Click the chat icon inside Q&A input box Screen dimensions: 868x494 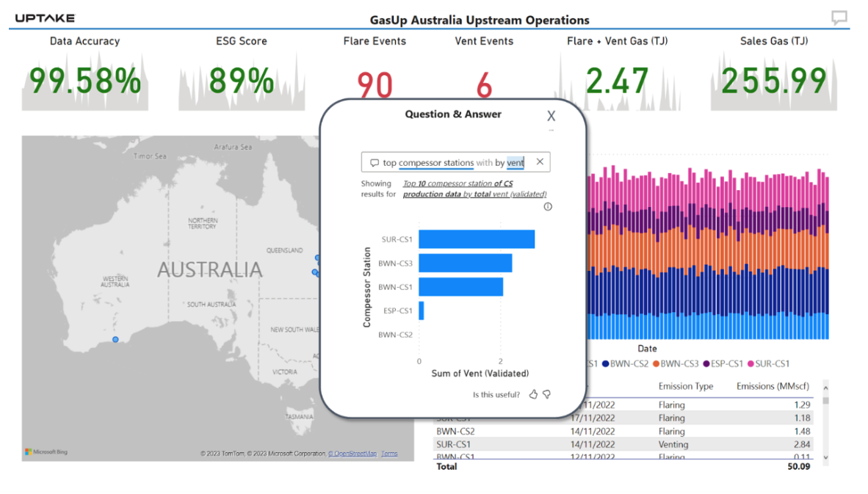[x=375, y=163]
